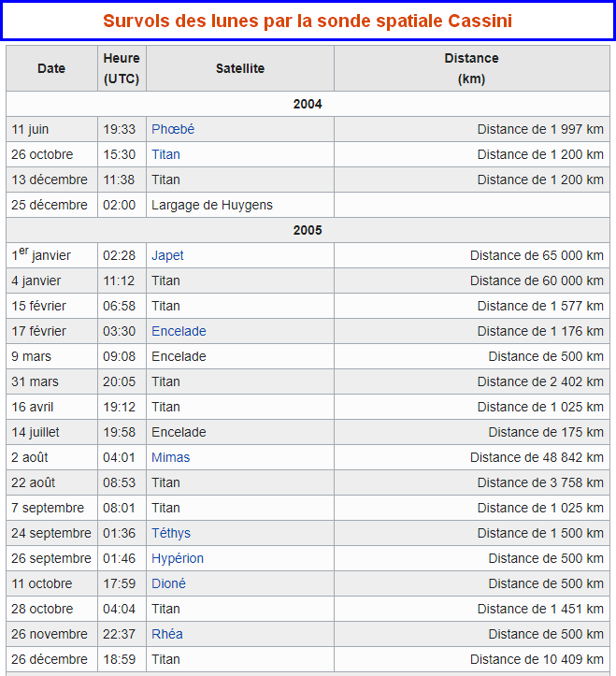Follow the Dioné link
The width and height of the screenshot is (616, 676).
pyautogui.click(x=168, y=583)
